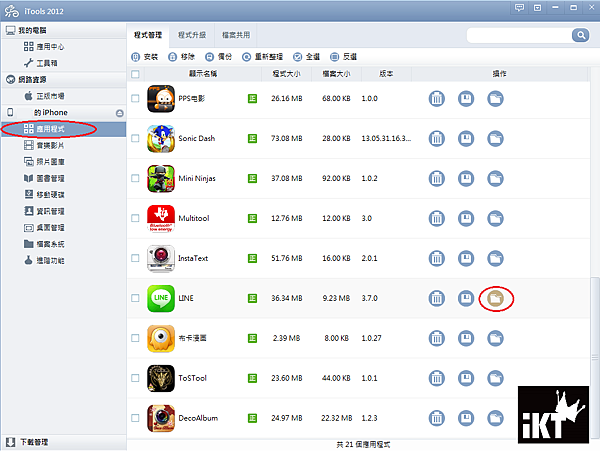This screenshot has height=457, width=600.
Task: Click the 備份 backup toolbar button
Action: pyautogui.click(x=218, y=57)
